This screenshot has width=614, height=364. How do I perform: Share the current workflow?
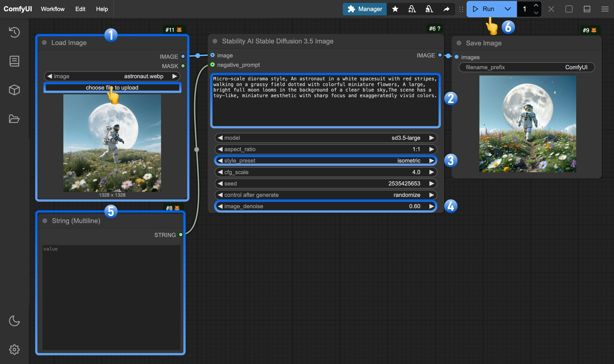[446, 9]
